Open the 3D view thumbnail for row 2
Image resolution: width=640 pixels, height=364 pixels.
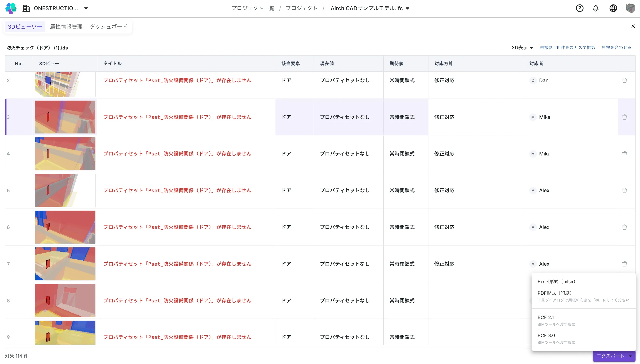(65, 85)
